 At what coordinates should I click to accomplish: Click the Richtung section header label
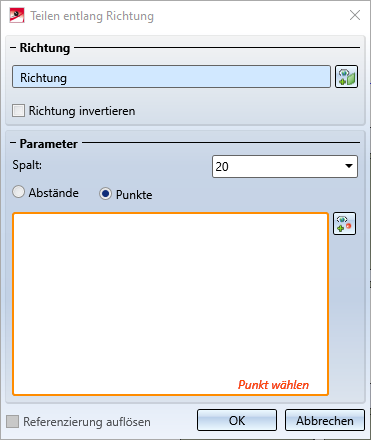45,48
